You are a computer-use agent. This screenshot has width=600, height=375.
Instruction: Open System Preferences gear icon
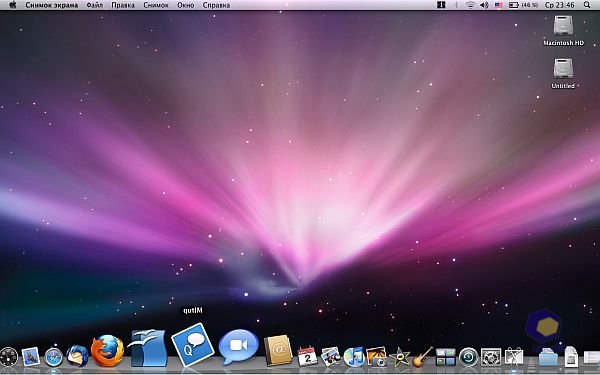(491, 357)
